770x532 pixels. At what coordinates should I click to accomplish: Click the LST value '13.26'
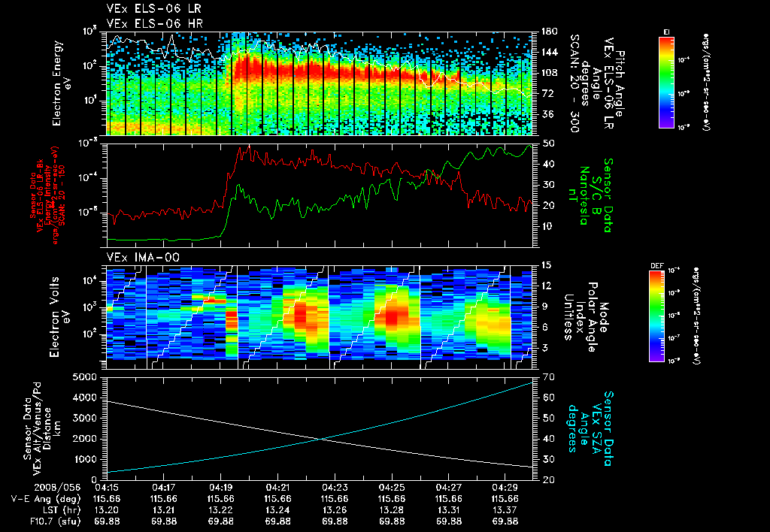pos(335,510)
